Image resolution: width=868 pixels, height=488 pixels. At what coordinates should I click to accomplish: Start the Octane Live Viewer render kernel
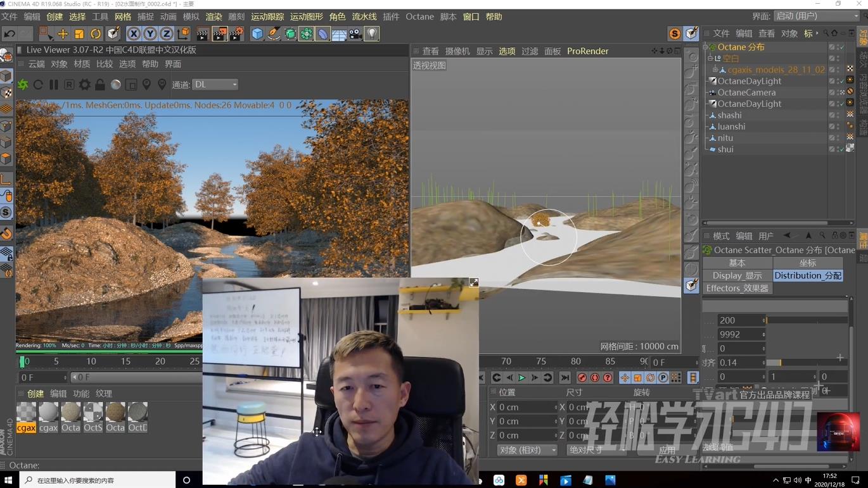pos(22,84)
